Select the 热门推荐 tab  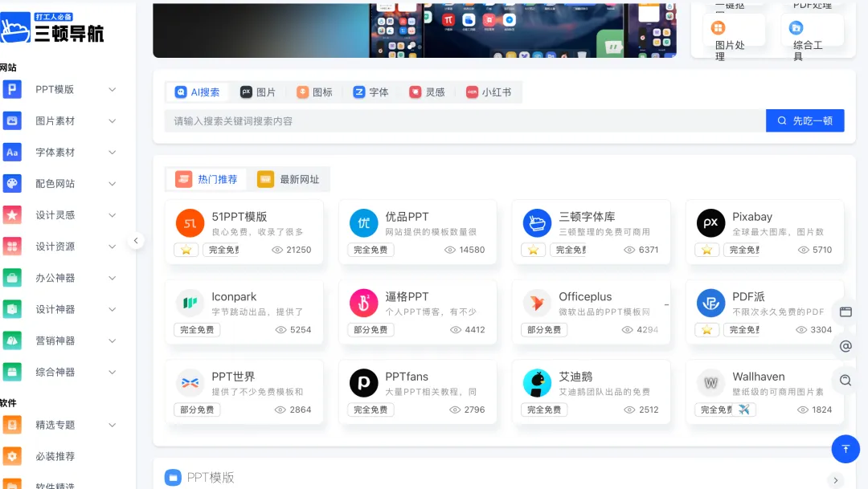207,179
